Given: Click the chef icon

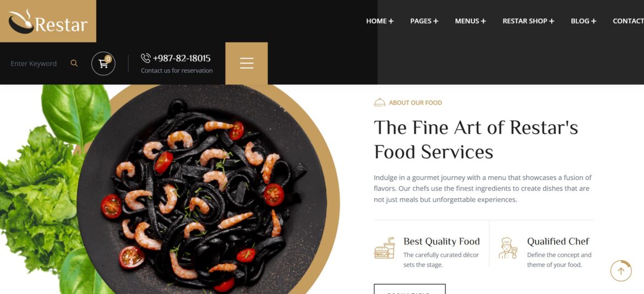Looking at the screenshot, I should 507,248.
